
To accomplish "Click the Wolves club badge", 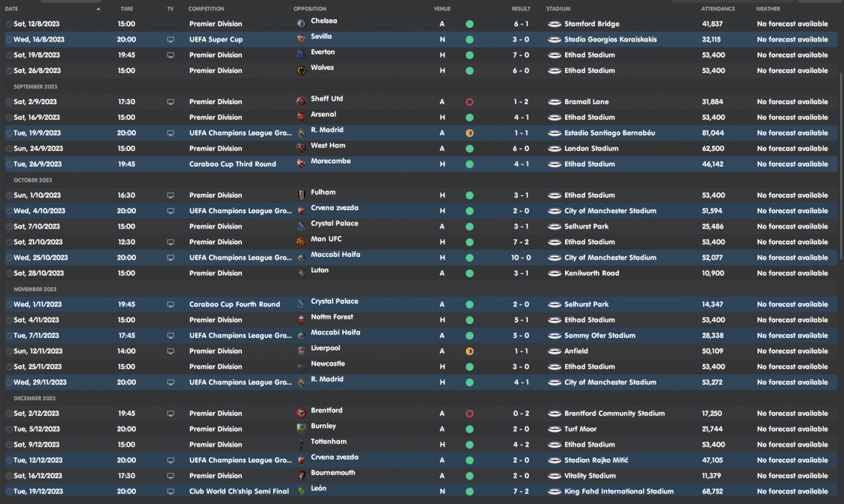I will 301,70.
